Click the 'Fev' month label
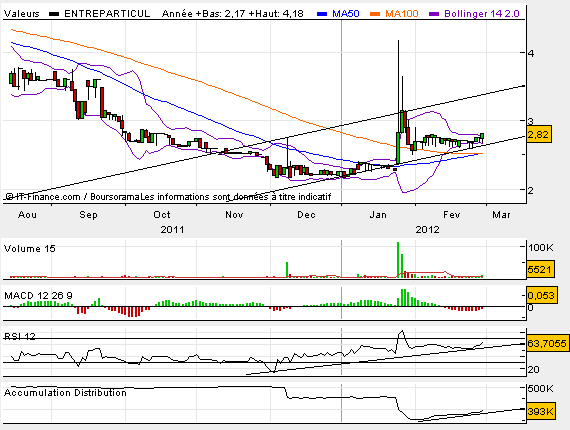The image size is (570, 430). point(451,215)
